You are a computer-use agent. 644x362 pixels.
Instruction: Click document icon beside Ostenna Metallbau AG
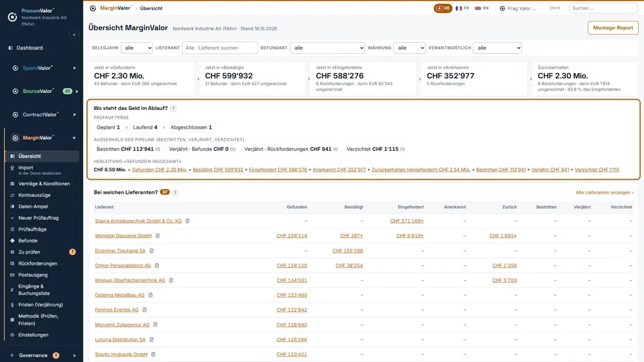tap(151, 295)
